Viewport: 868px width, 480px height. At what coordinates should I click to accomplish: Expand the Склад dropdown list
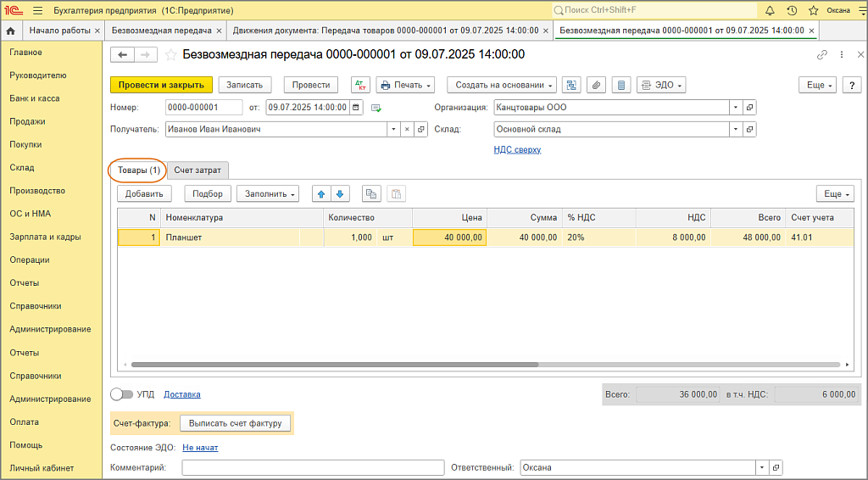tap(735, 130)
